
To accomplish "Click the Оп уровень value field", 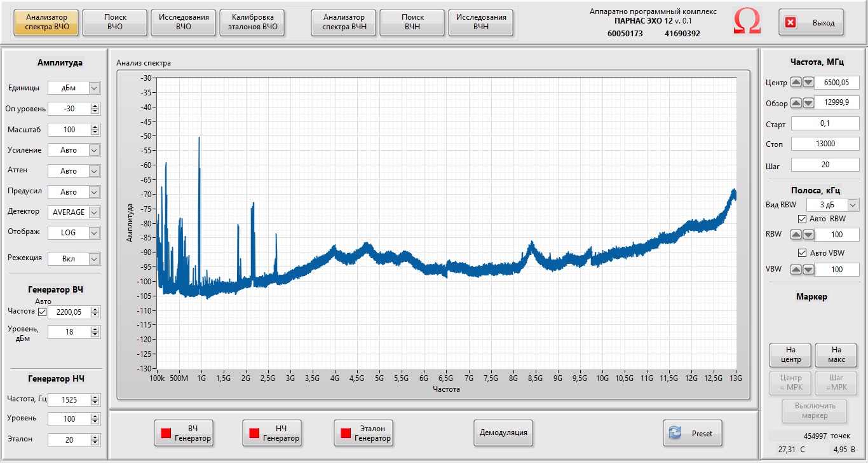I will click(69, 109).
